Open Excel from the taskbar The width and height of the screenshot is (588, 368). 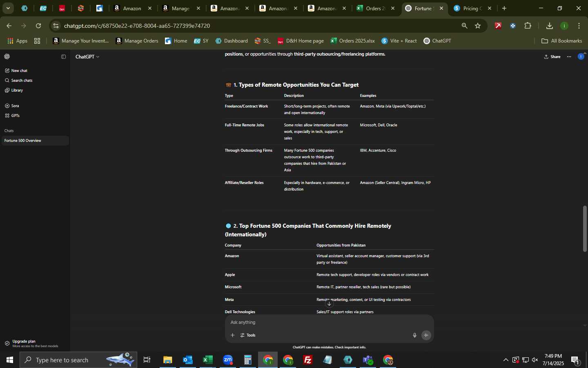point(208,360)
